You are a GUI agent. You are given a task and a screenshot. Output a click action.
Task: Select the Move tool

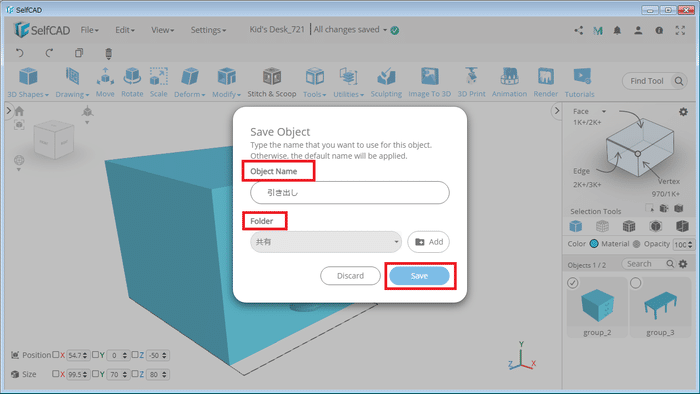[x=105, y=83]
